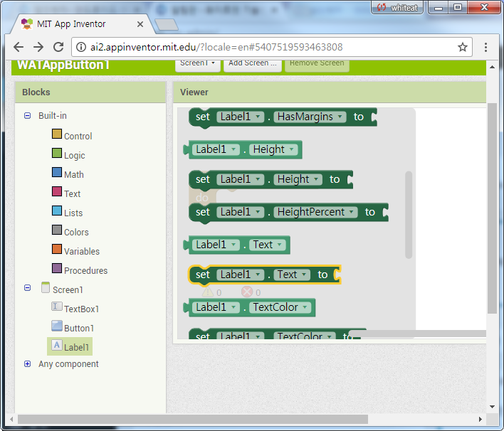Click the Screen1 component icon in tree
The height and width of the screenshot is (431, 504).
(46, 288)
